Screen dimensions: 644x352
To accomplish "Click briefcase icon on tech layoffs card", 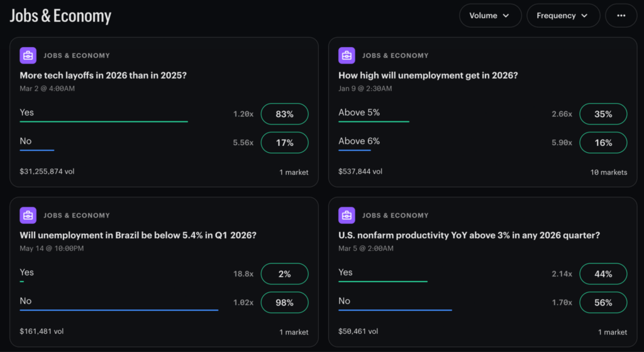I will pyautogui.click(x=28, y=55).
